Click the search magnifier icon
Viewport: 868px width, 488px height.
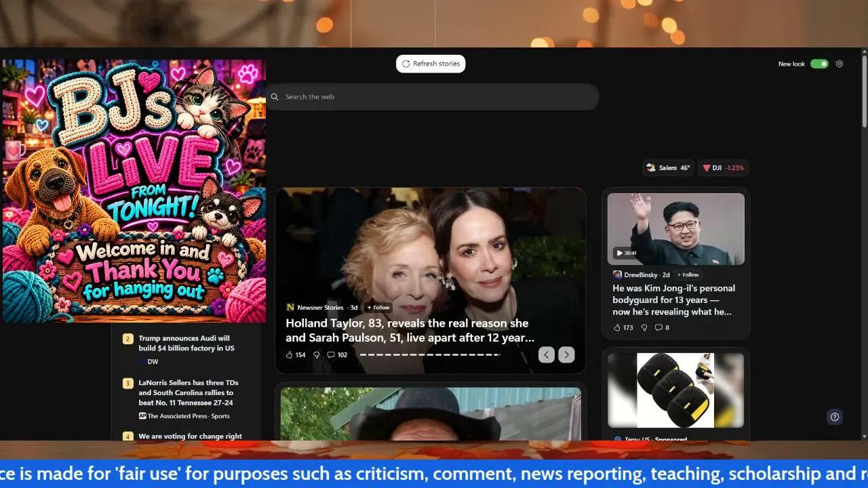pyautogui.click(x=275, y=97)
